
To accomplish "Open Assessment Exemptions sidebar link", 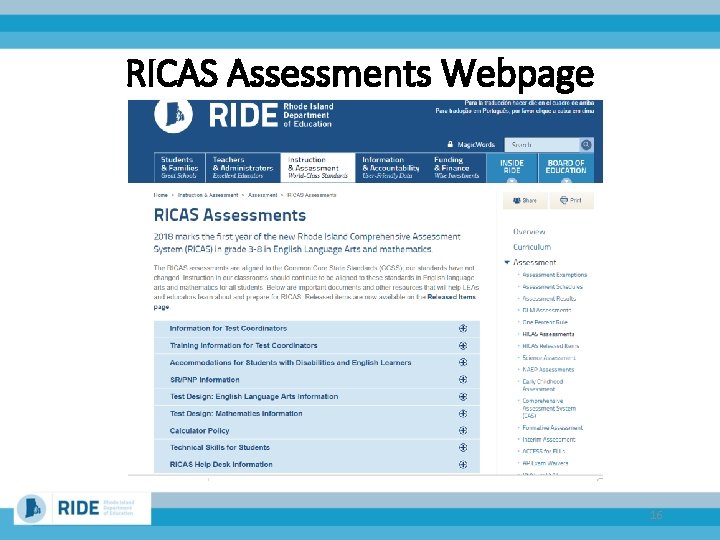I will pos(555,275).
